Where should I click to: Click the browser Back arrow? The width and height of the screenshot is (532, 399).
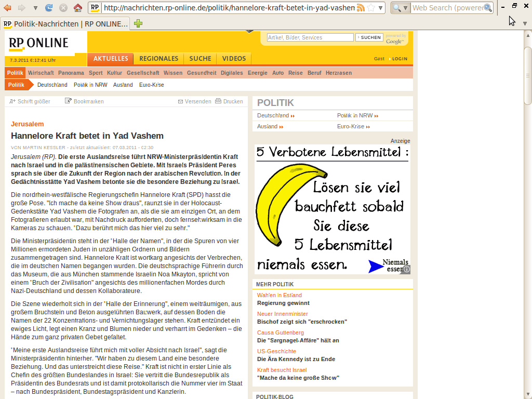(7, 8)
